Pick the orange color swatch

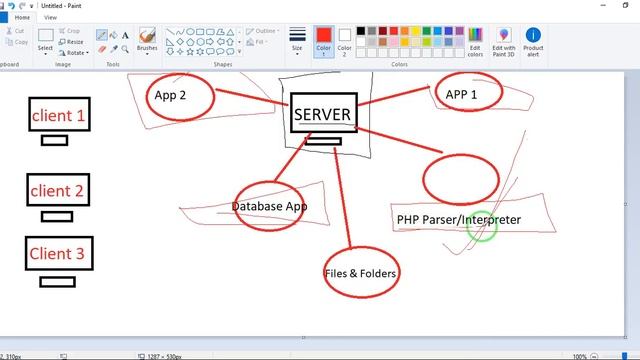pos(404,31)
